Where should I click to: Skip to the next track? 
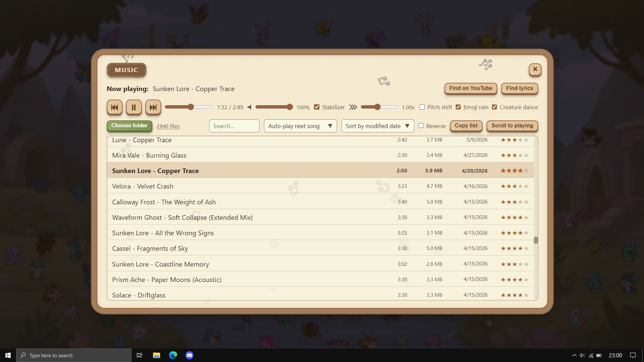pyautogui.click(x=153, y=108)
